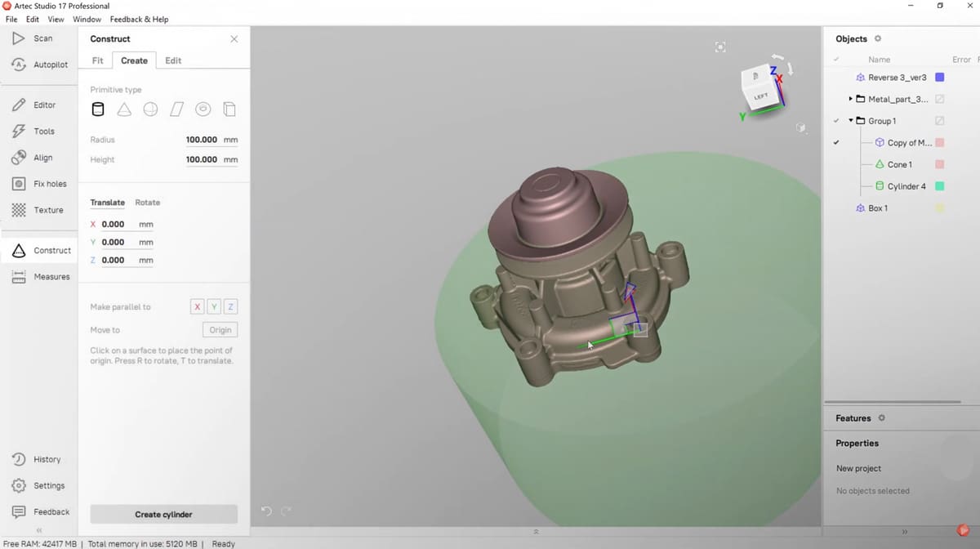Click the Create cylinder button
Viewport: 980px width, 549px height.
coord(163,515)
